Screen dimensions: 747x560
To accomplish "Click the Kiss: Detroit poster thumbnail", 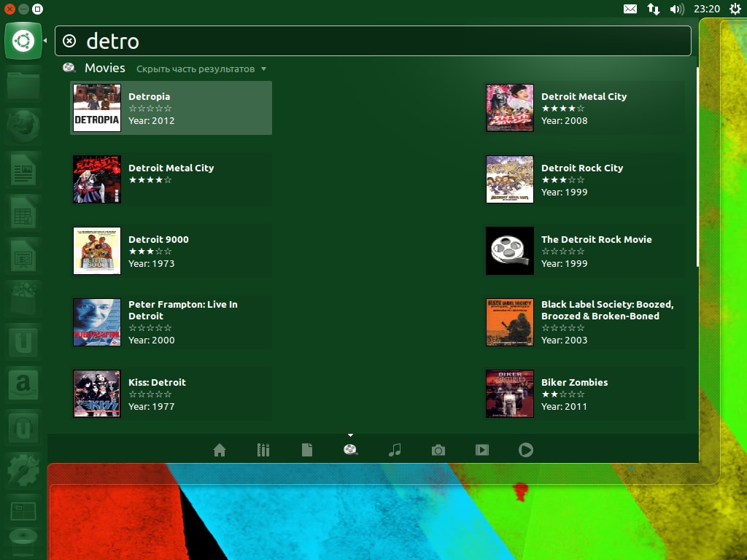I will [97, 393].
